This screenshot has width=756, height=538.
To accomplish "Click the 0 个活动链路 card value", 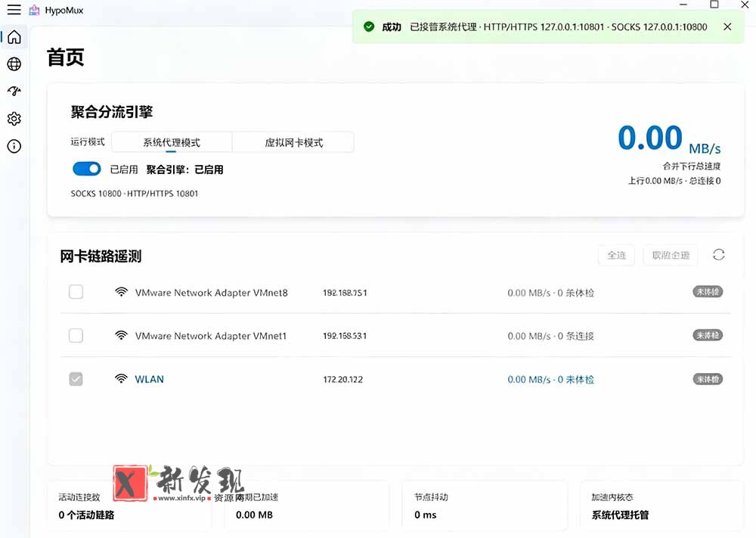I will [x=86, y=515].
